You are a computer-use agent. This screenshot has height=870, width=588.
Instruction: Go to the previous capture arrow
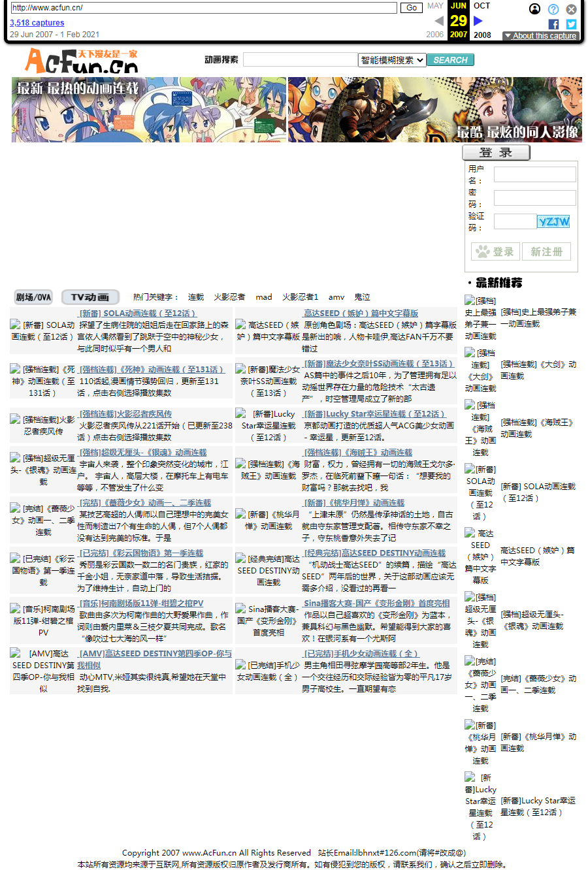pyautogui.click(x=439, y=21)
